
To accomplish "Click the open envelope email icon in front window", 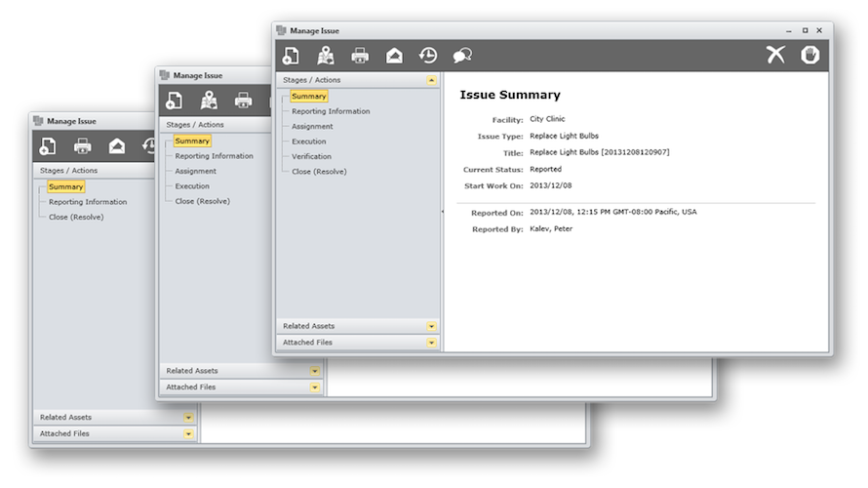I will point(394,56).
